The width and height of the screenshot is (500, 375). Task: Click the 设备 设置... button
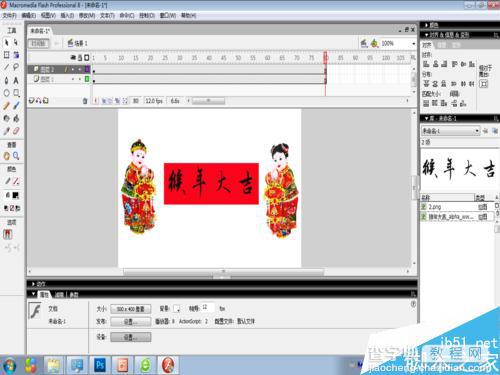point(131,337)
